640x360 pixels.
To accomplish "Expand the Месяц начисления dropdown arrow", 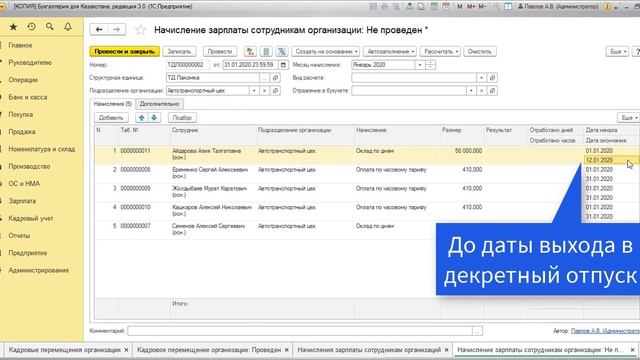I will point(420,64).
